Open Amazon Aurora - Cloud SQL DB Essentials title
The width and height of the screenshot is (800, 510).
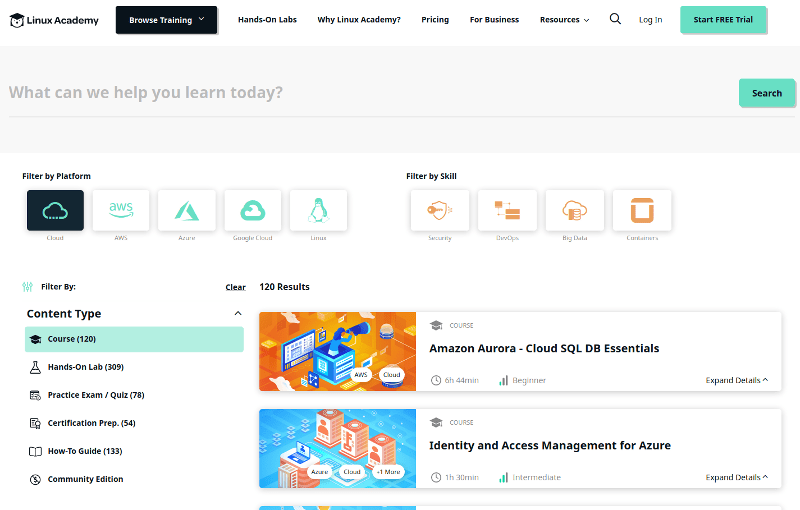click(544, 348)
